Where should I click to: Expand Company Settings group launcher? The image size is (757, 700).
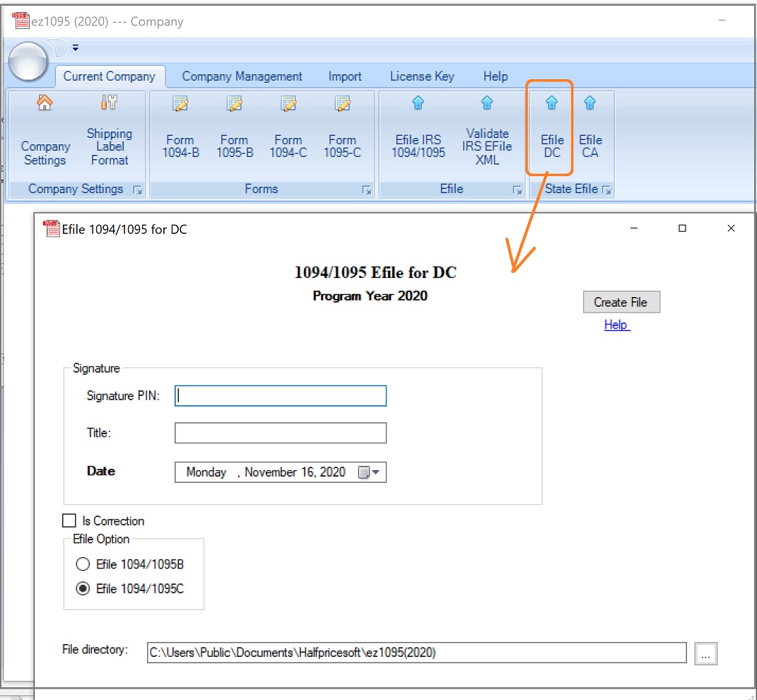tap(137, 189)
